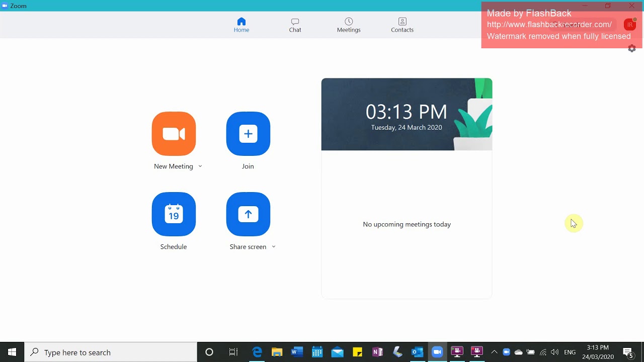Click the Schedule text label

[x=174, y=247]
